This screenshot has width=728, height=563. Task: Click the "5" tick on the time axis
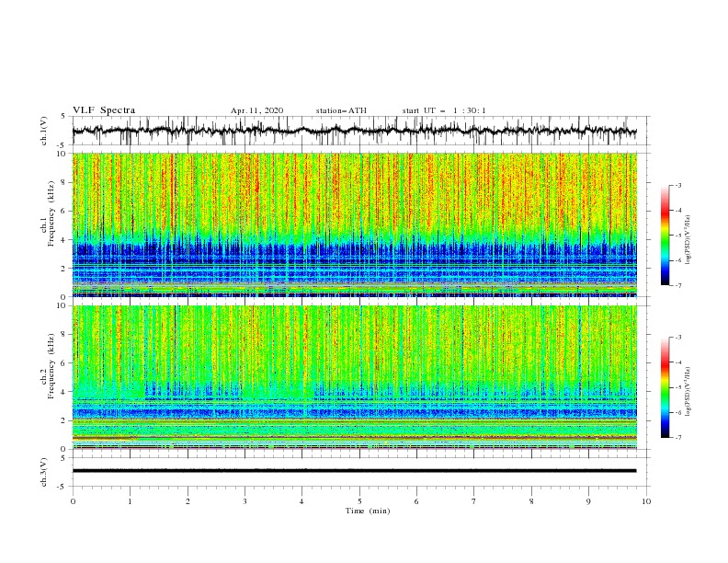coord(359,501)
